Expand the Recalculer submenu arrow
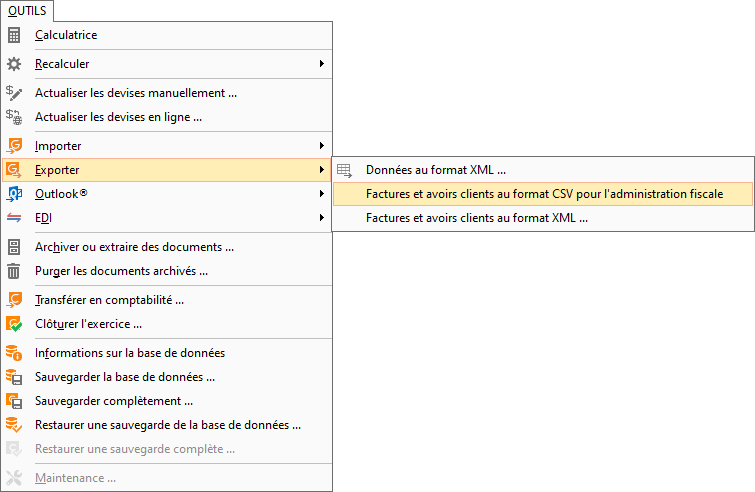This screenshot has width=755, height=492. (x=321, y=64)
